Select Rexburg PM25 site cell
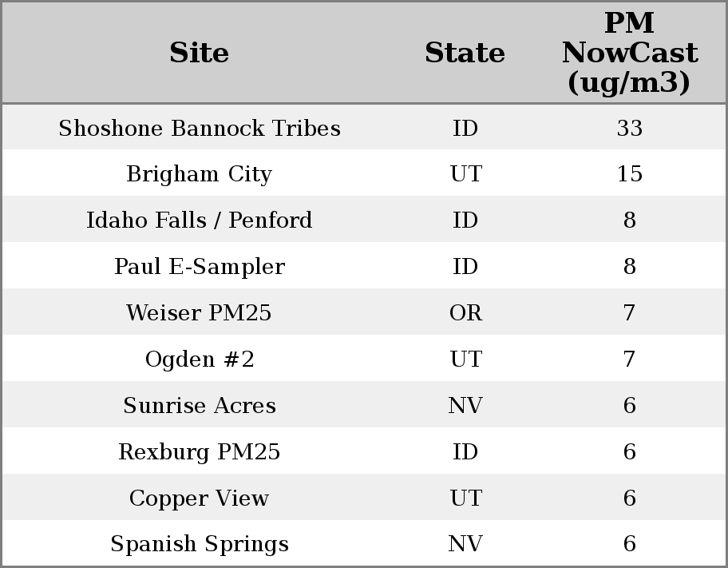The image size is (728, 568). 200,452
